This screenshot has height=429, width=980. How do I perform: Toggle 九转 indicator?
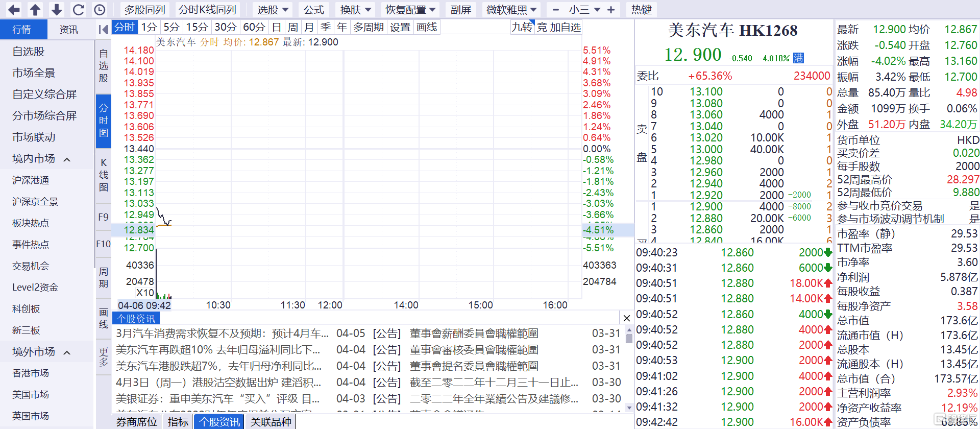522,27
